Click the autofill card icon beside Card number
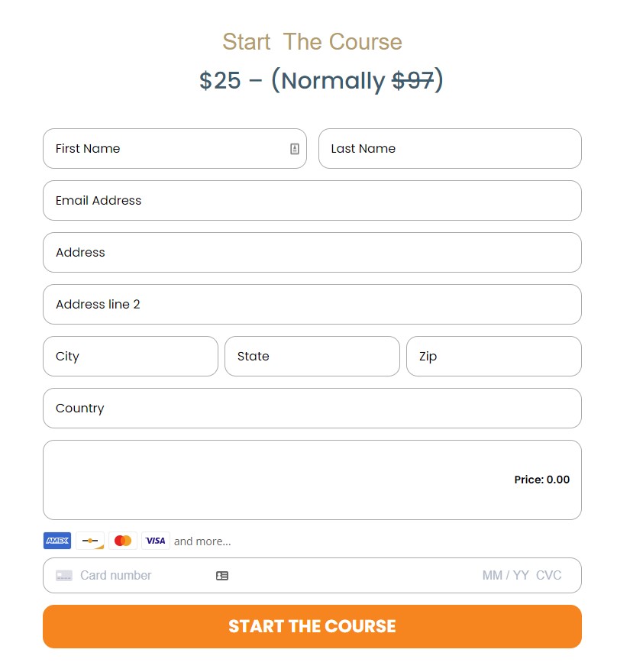 222,576
